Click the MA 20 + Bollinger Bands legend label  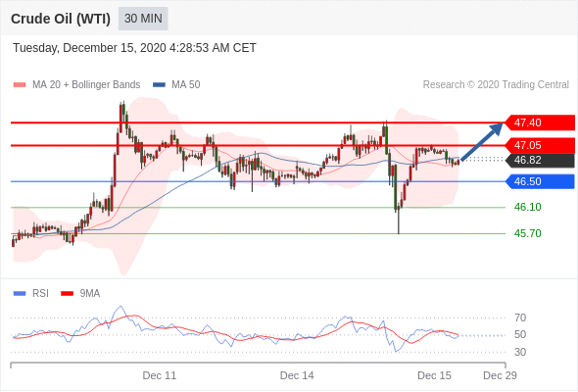click(86, 85)
